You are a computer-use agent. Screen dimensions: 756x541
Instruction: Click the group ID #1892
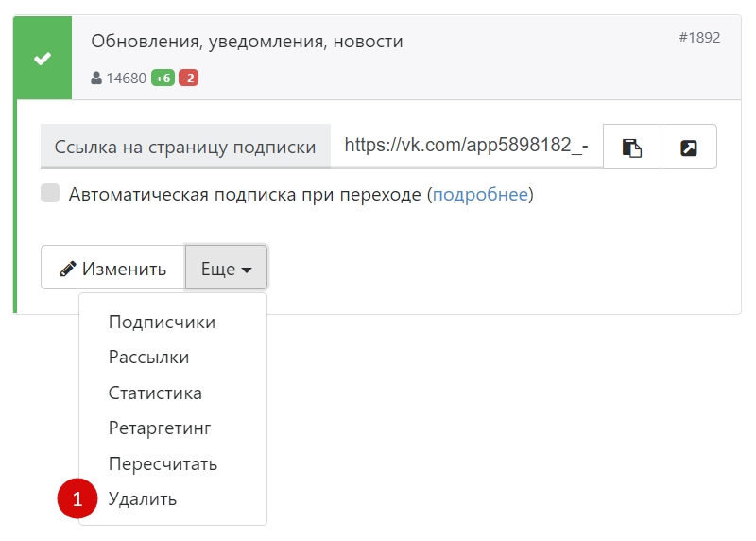click(x=698, y=38)
